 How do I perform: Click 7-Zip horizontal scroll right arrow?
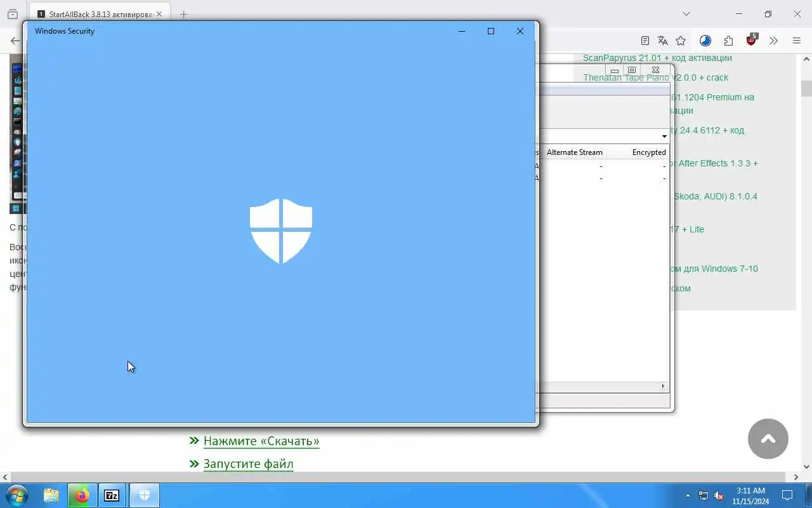[x=664, y=386]
